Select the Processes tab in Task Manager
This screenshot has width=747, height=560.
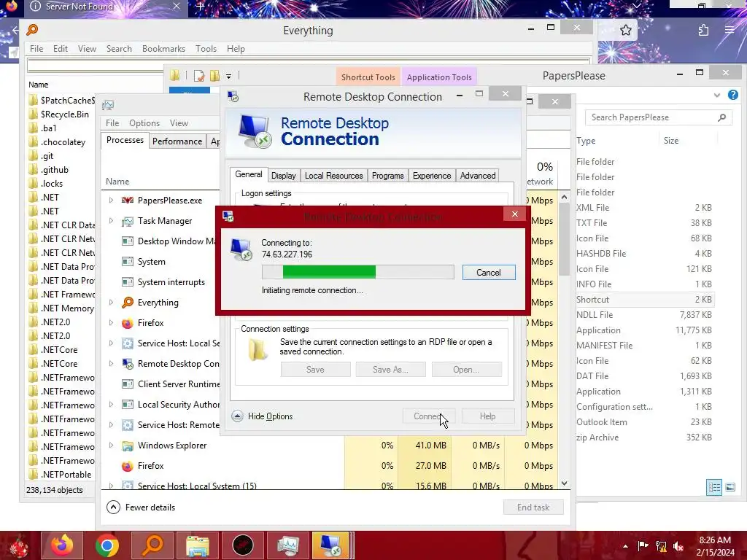click(125, 140)
